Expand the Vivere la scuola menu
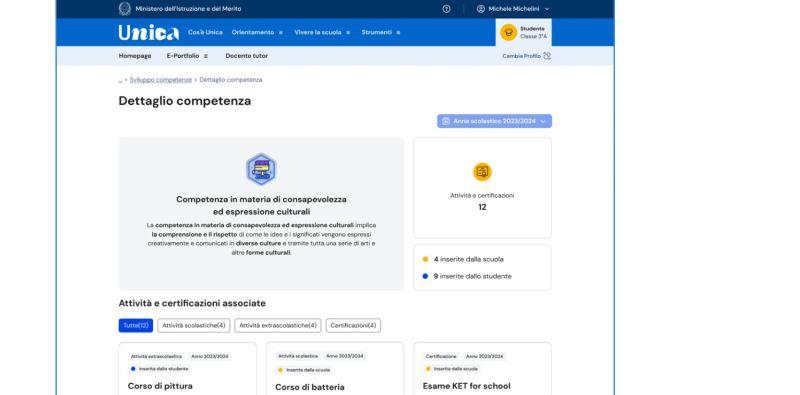This screenshot has height=395, width=800. (322, 32)
